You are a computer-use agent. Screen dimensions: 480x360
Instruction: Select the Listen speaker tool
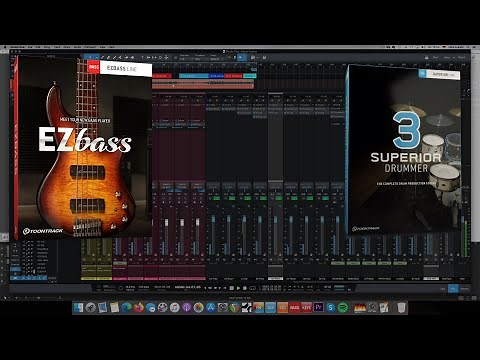(132, 57)
